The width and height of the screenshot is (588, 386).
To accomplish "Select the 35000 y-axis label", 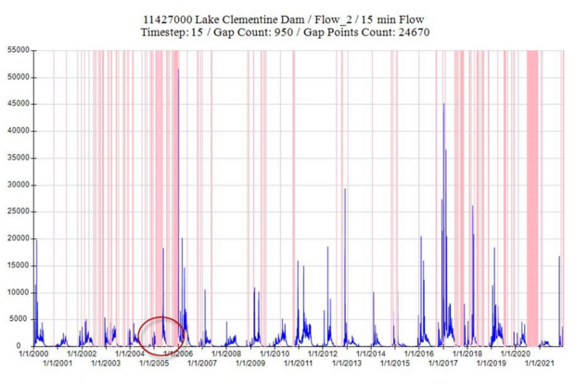I will (19, 158).
